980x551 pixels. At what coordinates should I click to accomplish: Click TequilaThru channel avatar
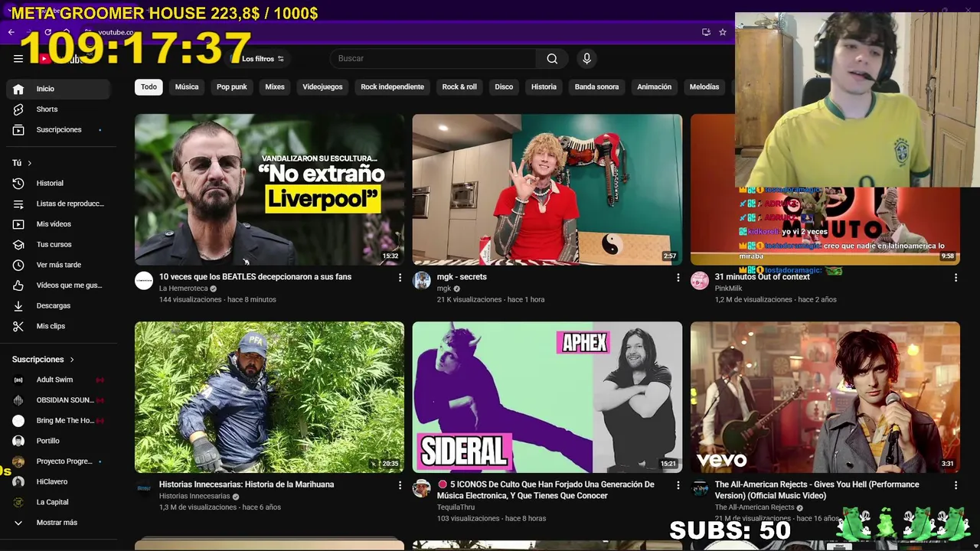(422, 488)
